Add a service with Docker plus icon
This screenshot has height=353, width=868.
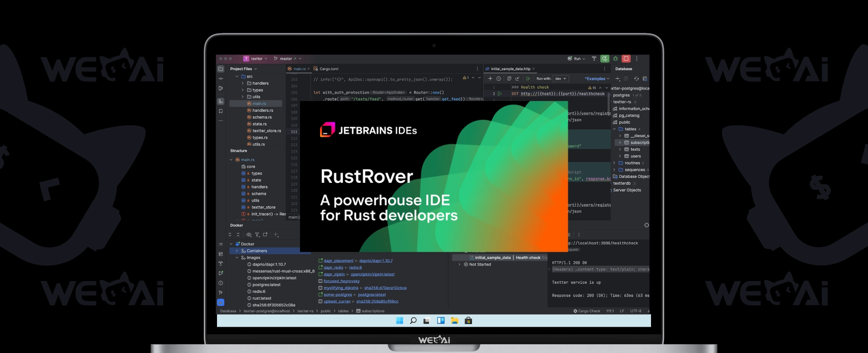point(276,234)
